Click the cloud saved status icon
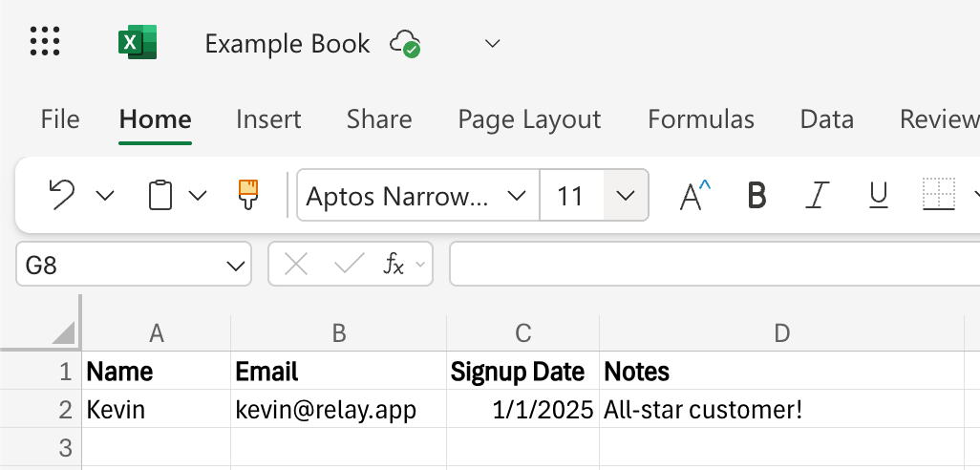Image resolution: width=980 pixels, height=470 pixels. [405, 43]
